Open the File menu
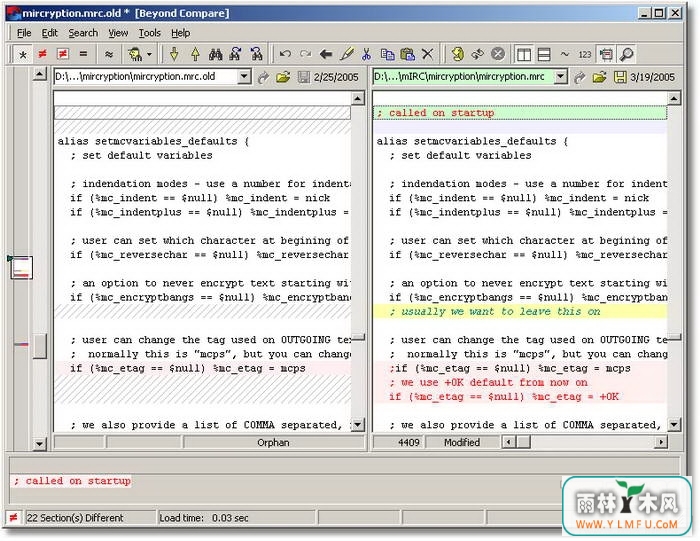Screen dimensions: 700x541 coord(24,33)
